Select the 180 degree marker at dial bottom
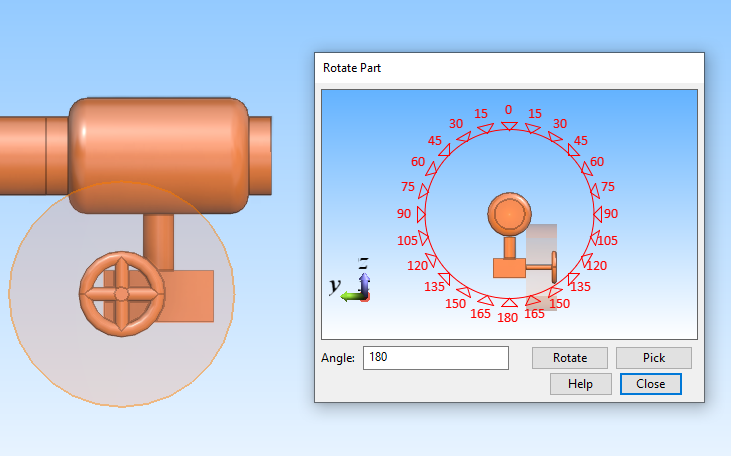The height and width of the screenshot is (456, 731). coord(508,303)
